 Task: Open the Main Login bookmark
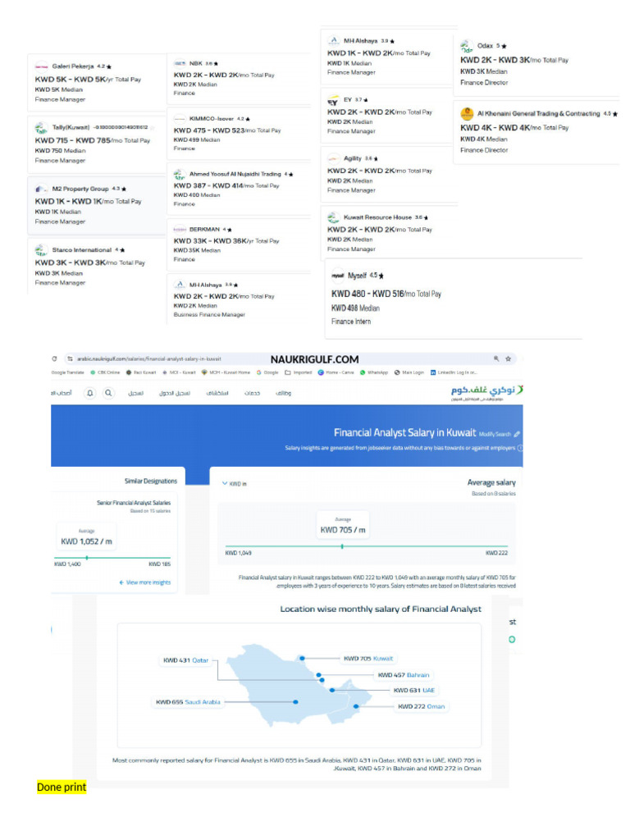(x=409, y=372)
